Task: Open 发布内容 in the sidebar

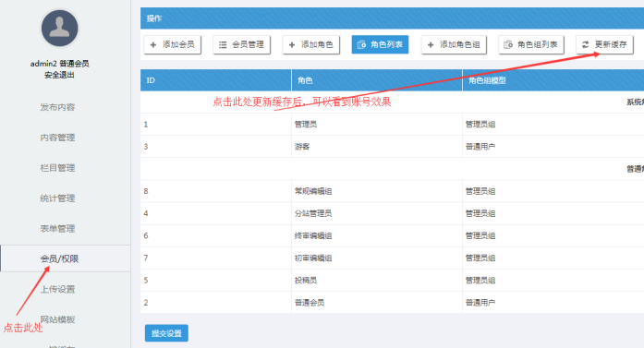Action: click(x=57, y=107)
